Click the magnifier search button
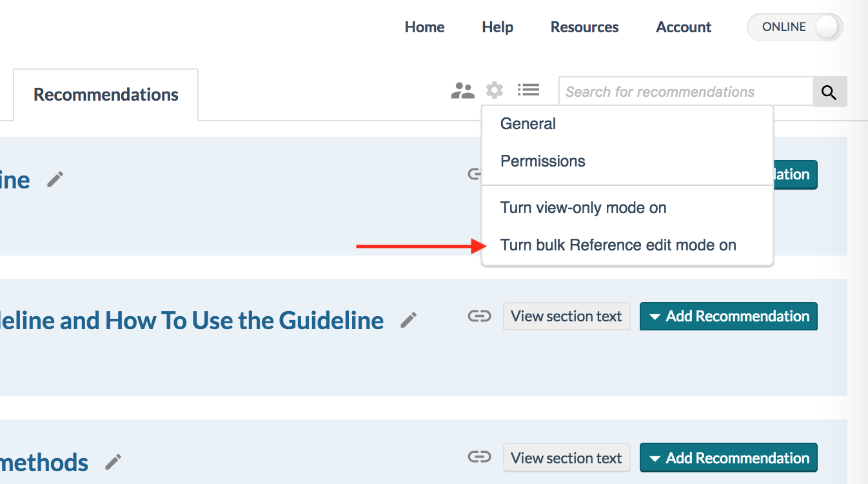868x484 pixels. (x=829, y=92)
